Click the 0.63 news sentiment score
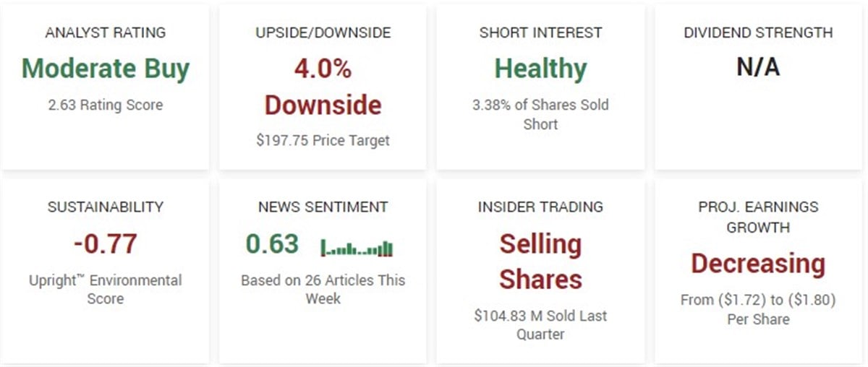This screenshot has width=868, height=367. click(272, 244)
